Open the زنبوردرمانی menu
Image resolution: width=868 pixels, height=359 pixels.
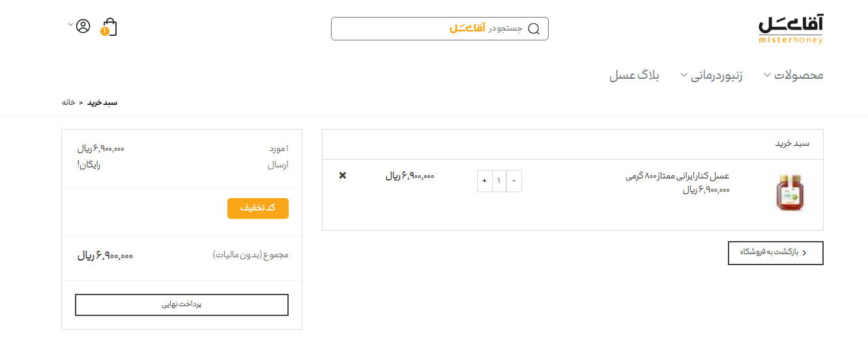pyautogui.click(x=717, y=75)
